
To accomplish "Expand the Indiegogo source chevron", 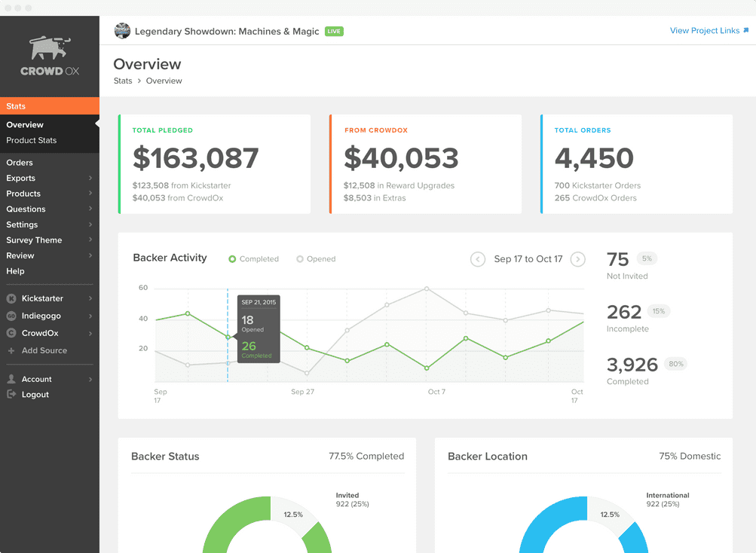I will click(x=90, y=316).
